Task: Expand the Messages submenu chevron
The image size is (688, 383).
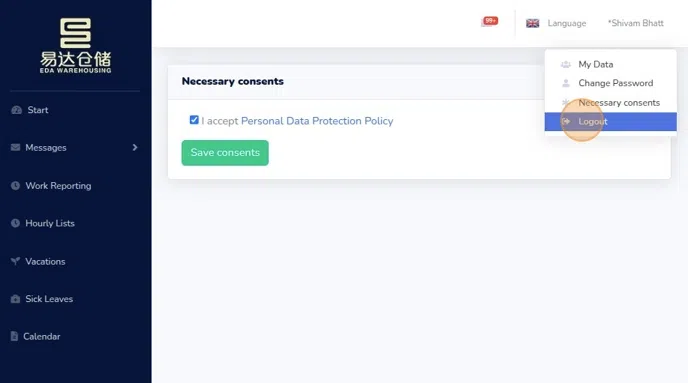Action: click(135, 147)
